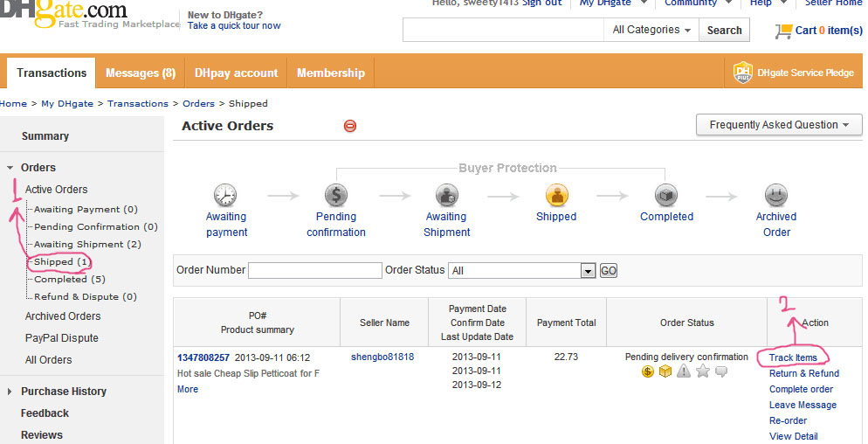Click the Track Items link
868x444 pixels.
pyautogui.click(x=793, y=357)
